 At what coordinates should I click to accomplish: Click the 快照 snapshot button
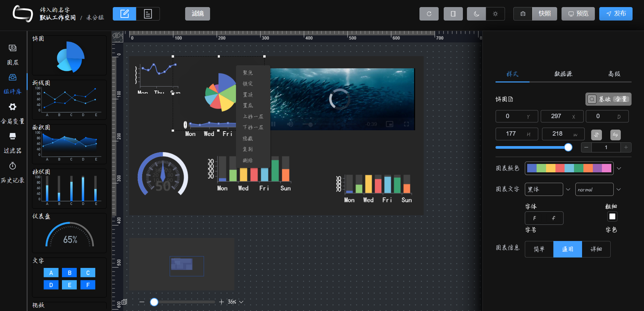pos(545,14)
